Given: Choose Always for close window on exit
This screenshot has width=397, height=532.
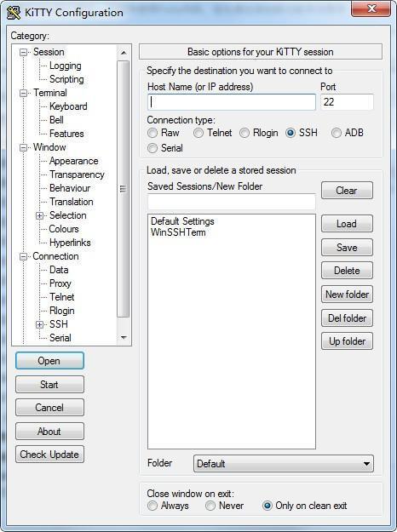Looking at the screenshot, I should pyautogui.click(x=152, y=506).
